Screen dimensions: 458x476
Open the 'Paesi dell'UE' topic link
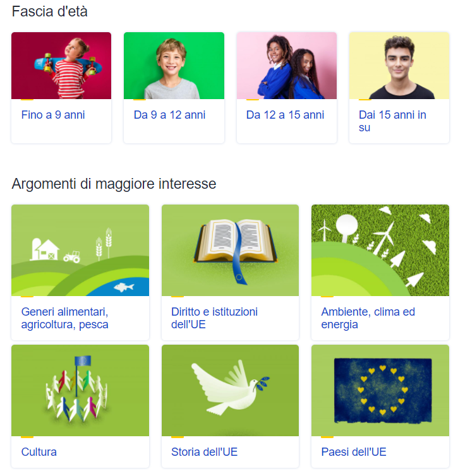pyautogui.click(x=354, y=452)
